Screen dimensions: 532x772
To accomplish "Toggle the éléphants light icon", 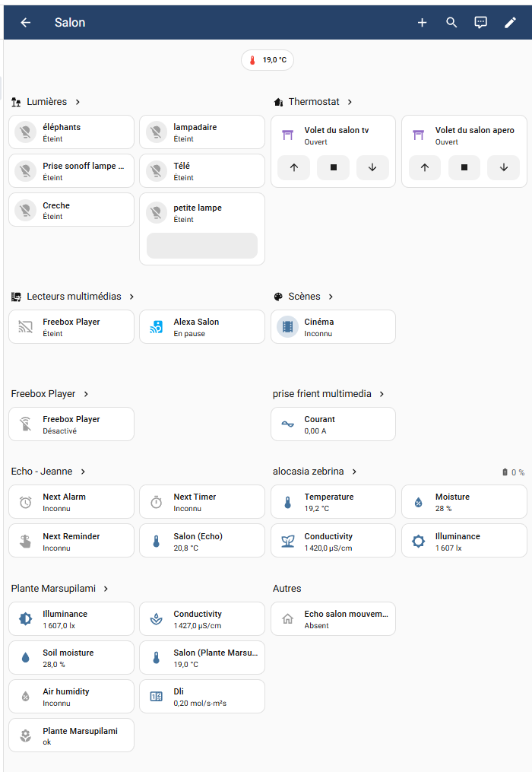I will [26, 132].
